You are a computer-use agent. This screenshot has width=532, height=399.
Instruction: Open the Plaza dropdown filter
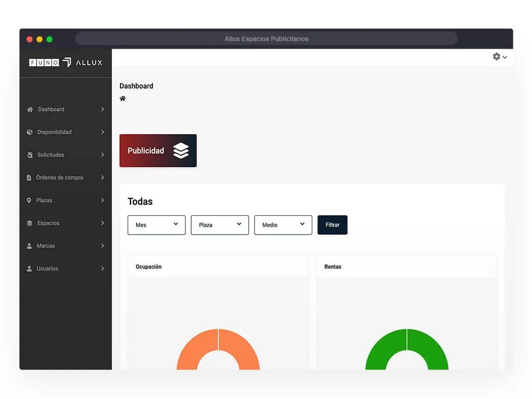click(220, 225)
